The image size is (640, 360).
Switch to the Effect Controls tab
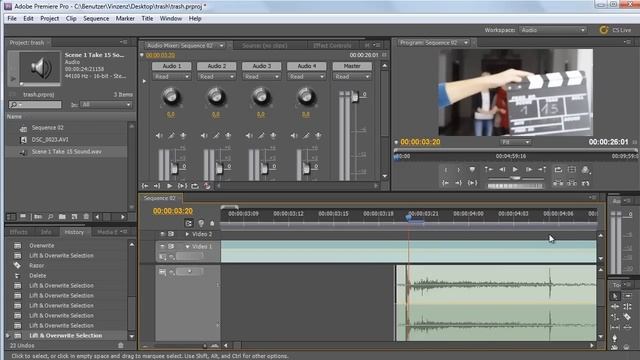(332, 45)
